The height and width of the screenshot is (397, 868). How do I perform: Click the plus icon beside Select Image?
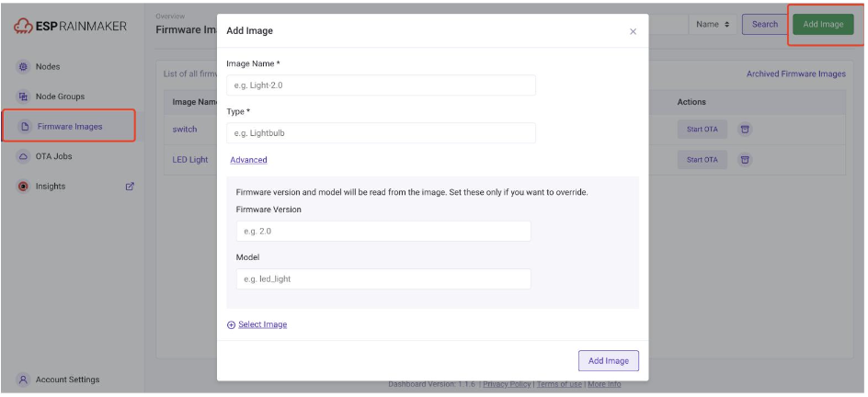[x=232, y=325]
